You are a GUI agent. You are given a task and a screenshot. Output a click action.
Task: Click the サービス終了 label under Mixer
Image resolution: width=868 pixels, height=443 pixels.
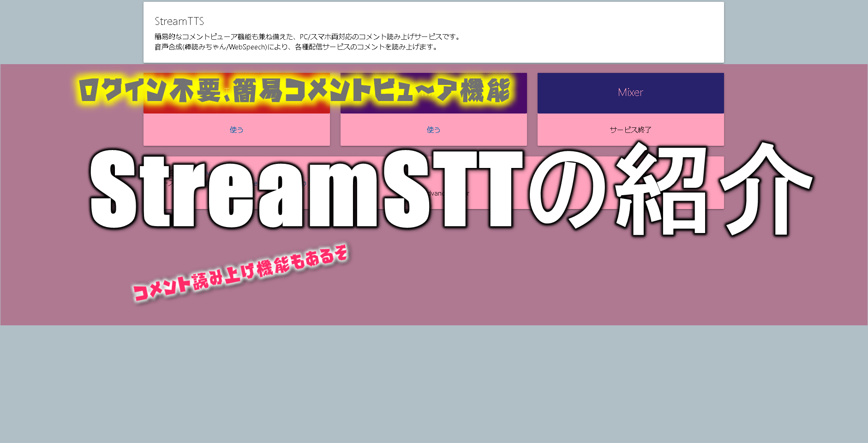click(x=630, y=130)
